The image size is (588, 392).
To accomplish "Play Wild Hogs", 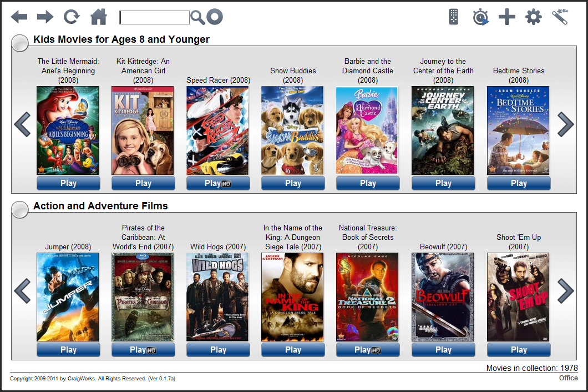I will pyautogui.click(x=218, y=350).
